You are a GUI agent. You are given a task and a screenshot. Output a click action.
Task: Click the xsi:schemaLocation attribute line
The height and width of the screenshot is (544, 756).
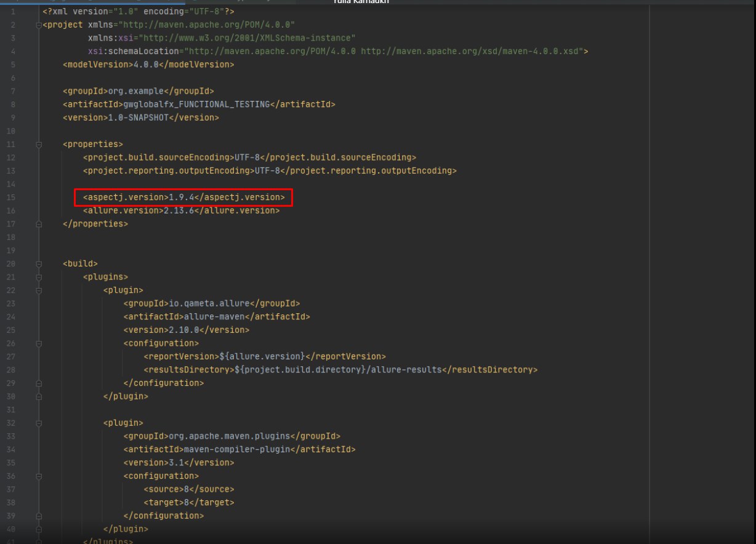[338, 52]
